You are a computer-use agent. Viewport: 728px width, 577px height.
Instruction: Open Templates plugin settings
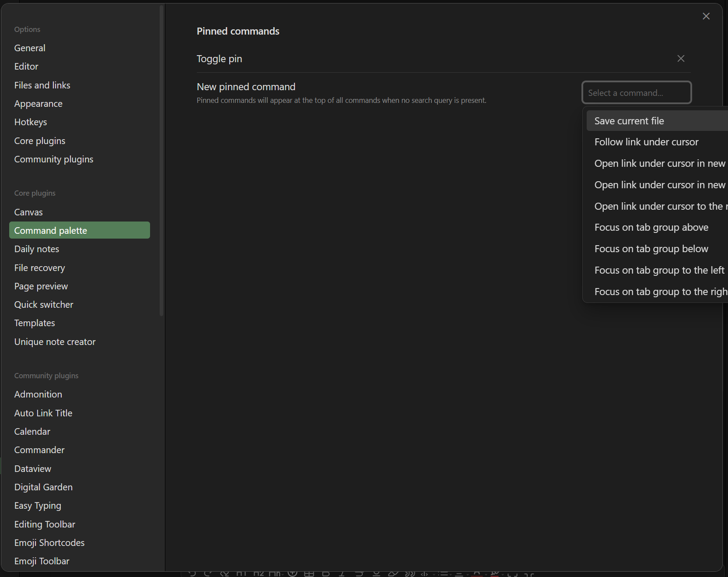tap(80, 323)
